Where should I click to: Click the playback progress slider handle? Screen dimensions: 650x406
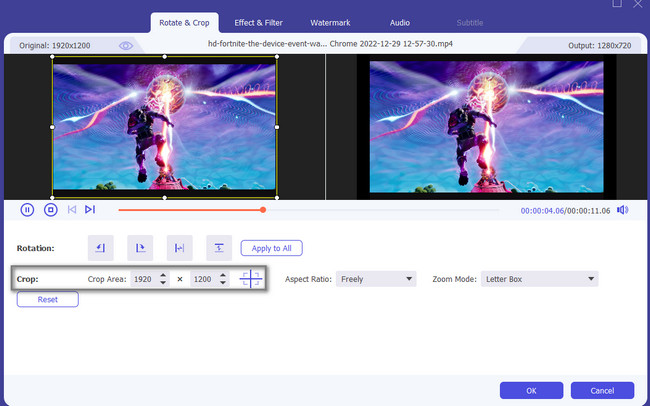[263, 210]
